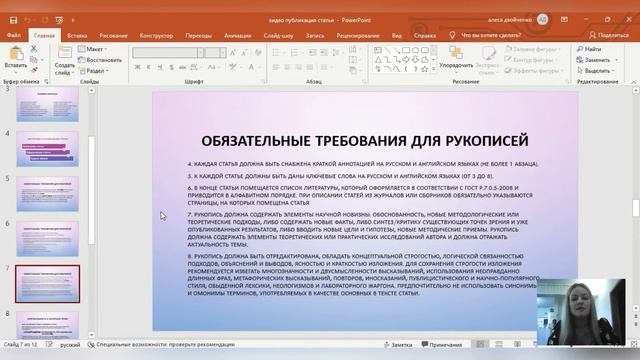This screenshot has width=640, height=360.
Task: Copy selection with the copy icon
Action: click(34, 60)
